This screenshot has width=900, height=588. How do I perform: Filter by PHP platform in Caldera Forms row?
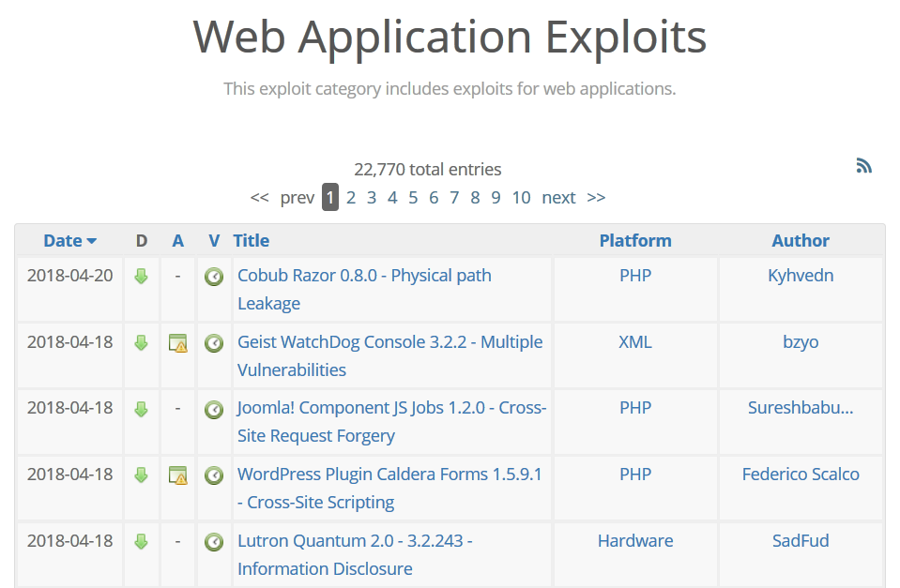[x=635, y=475]
